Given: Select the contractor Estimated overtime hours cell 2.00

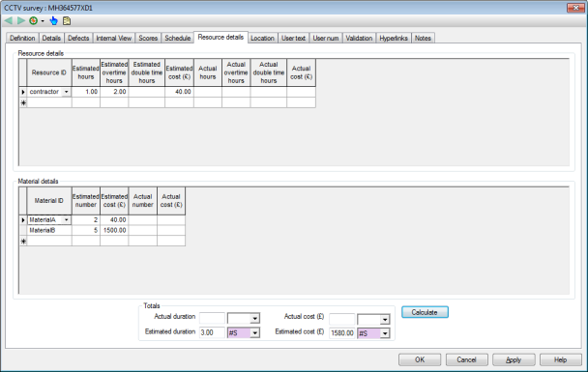Looking at the screenshot, I should [114, 92].
